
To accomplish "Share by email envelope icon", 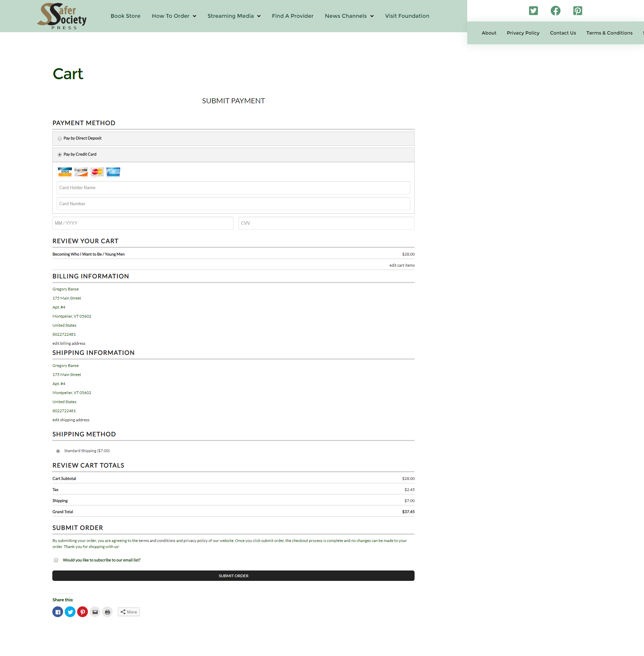I will (95, 612).
